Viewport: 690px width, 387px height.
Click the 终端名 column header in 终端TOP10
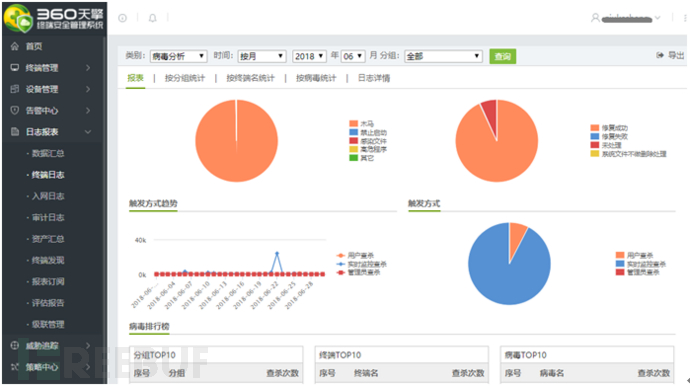[x=366, y=373]
